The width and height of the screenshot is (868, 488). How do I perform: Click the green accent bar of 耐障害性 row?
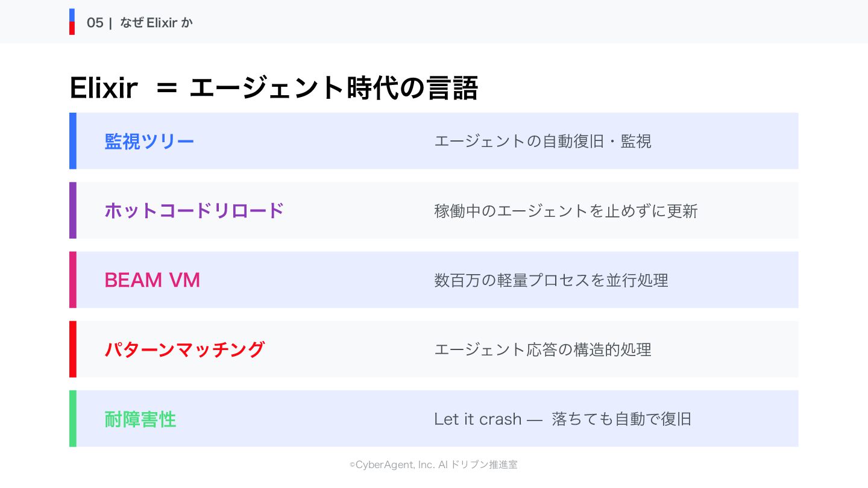pos(73,418)
